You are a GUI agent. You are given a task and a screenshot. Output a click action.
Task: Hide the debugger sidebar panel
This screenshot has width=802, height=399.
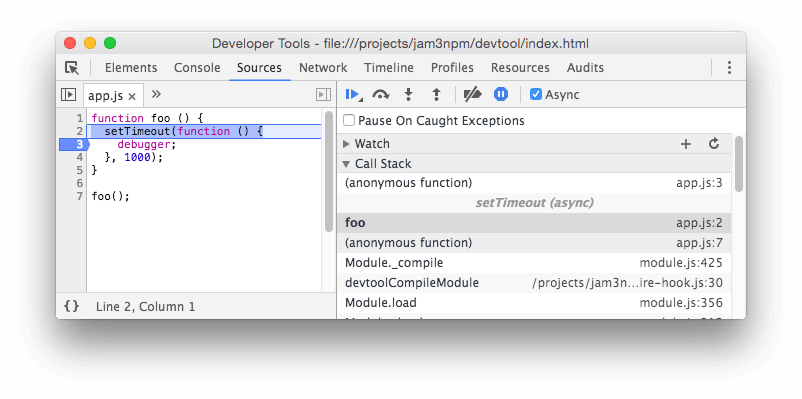pos(323,95)
